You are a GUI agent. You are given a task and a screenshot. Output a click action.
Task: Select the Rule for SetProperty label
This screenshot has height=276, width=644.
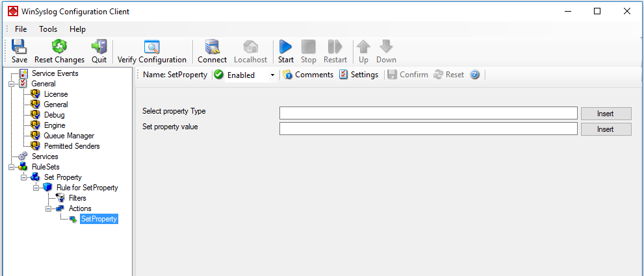pyautogui.click(x=87, y=188)
